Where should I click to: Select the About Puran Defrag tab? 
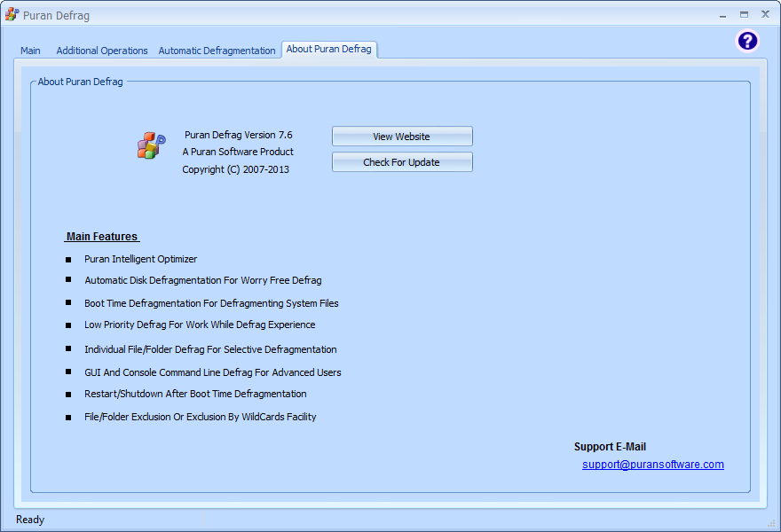pyautogui.click(x=328, y=50)
